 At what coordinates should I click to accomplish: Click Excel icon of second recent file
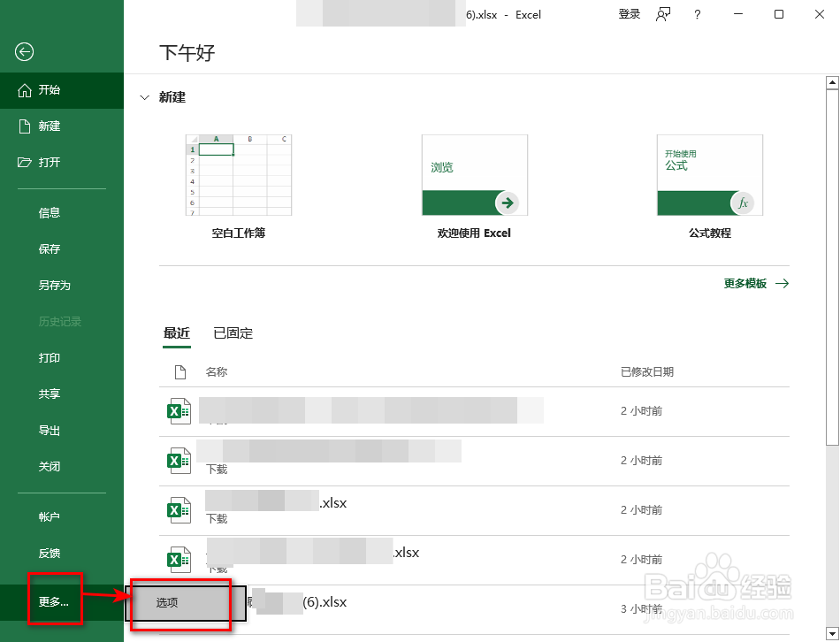coord(179,461)
